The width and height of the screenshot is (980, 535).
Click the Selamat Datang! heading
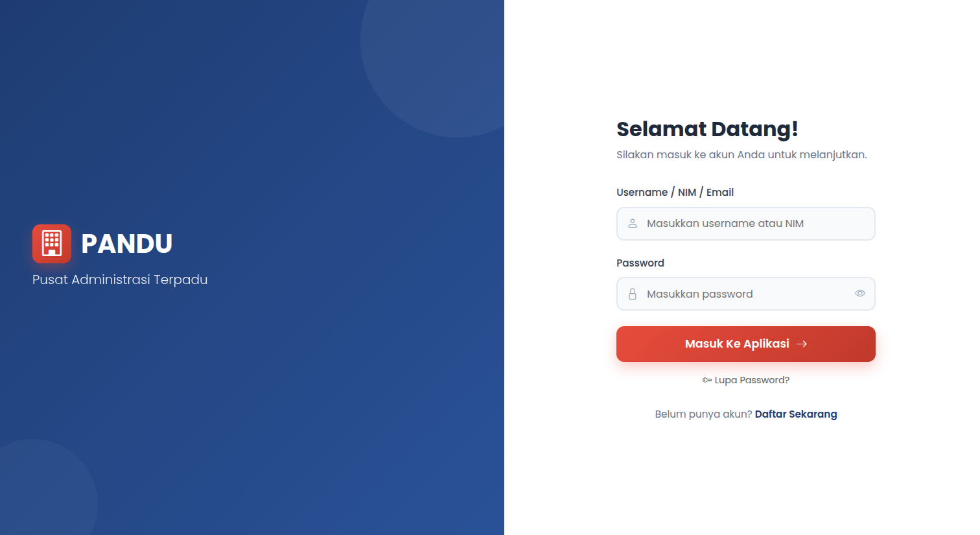(x=707, y=129)
